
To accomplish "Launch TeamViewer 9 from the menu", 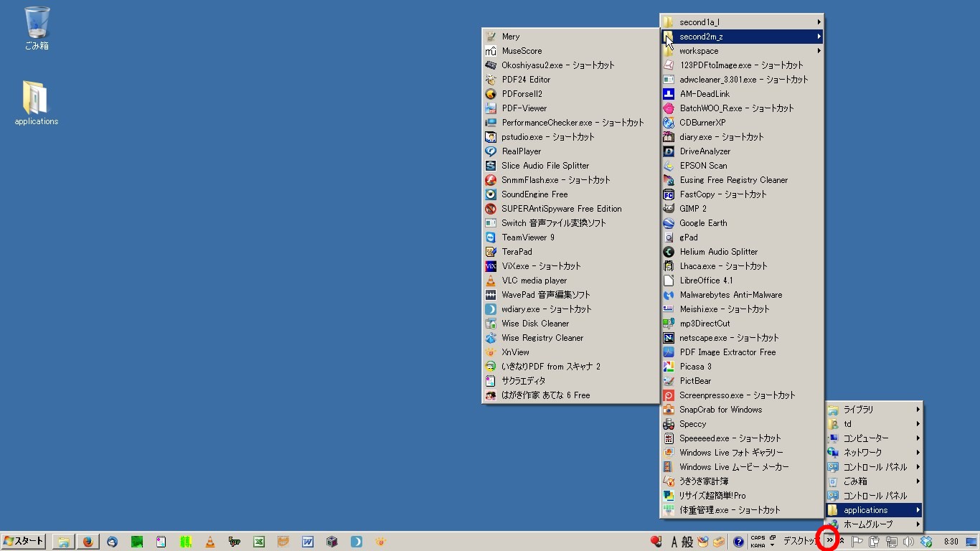I will 570,237.
